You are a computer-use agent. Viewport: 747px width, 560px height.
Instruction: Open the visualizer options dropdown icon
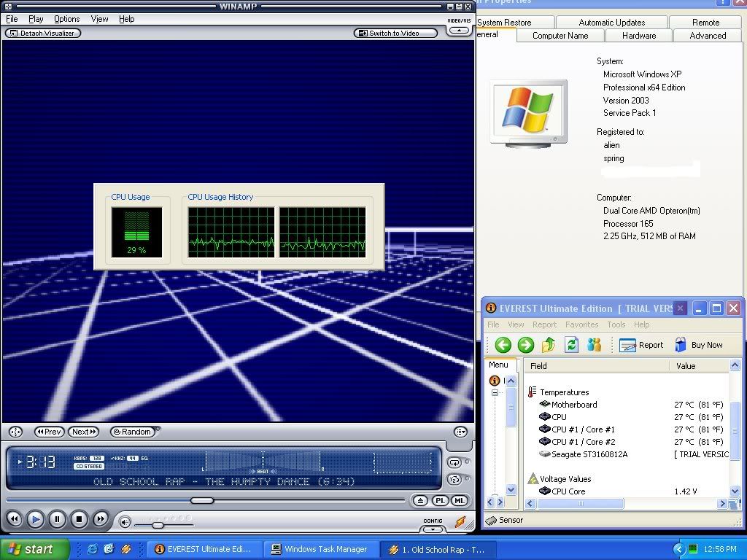[x=460, y=432]
